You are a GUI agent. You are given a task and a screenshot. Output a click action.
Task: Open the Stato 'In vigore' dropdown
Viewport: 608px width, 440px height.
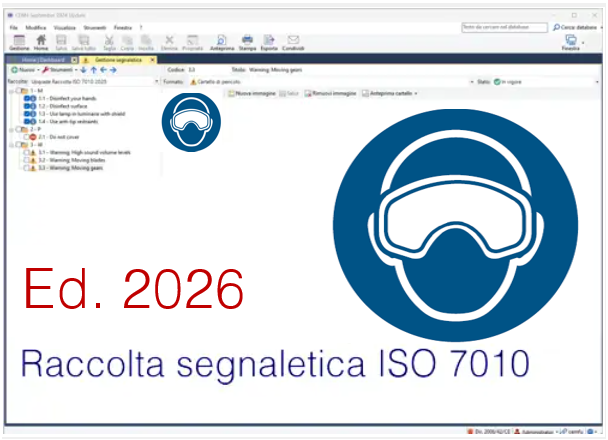[x=596, y=81]
